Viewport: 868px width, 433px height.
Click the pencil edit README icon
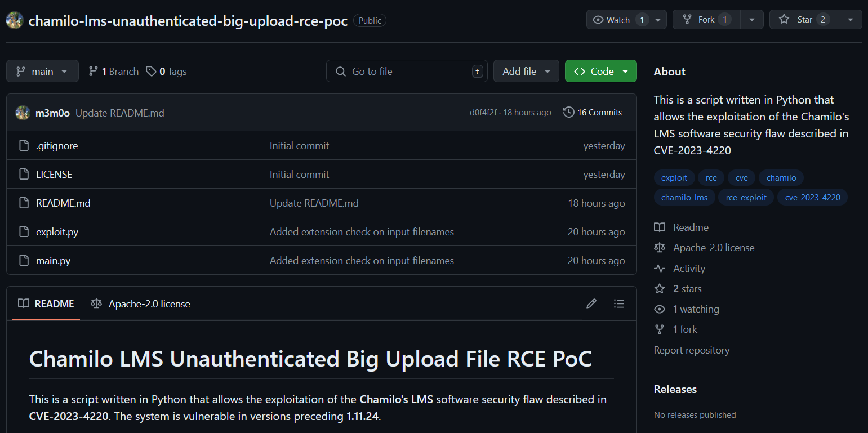(591, 303)
